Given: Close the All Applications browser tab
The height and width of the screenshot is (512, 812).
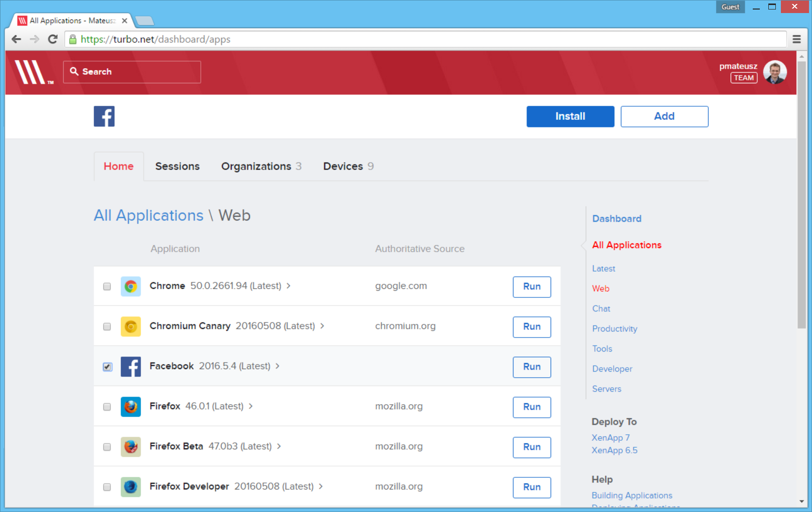Looking at the screenshot, I should 124,21.
